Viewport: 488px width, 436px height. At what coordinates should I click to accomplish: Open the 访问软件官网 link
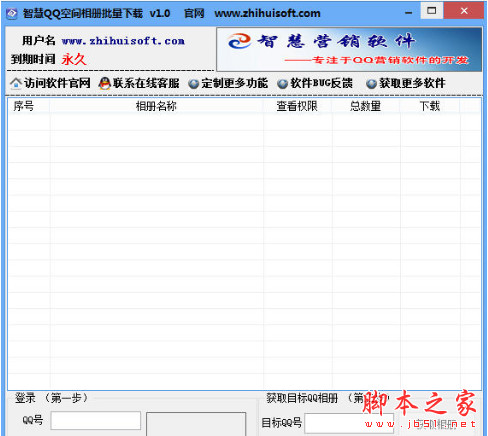pos(57,83)
